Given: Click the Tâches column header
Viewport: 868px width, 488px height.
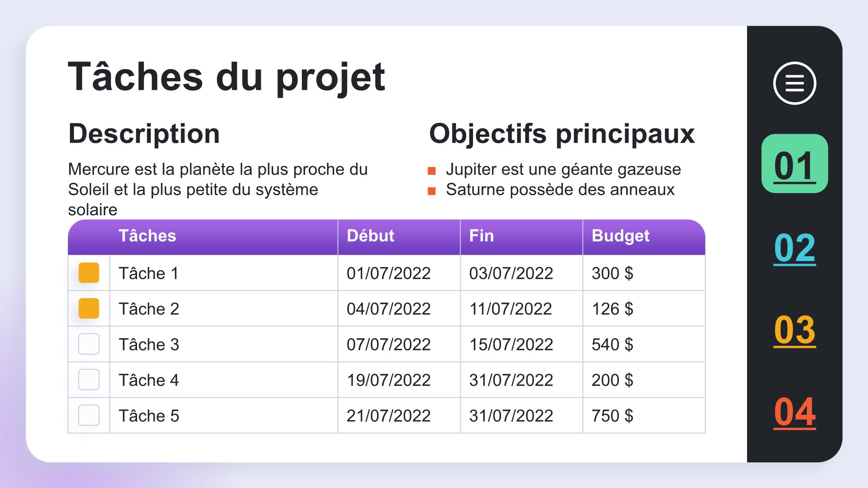Looking at the screenshot, I should coord(147,236).
